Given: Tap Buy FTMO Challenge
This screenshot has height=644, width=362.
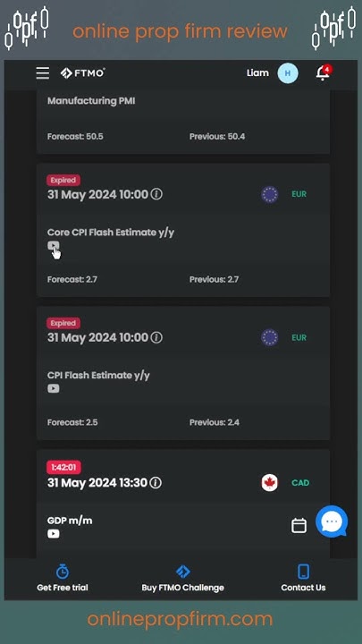Looking at the screenshot, I should click(x=182, y=579).
